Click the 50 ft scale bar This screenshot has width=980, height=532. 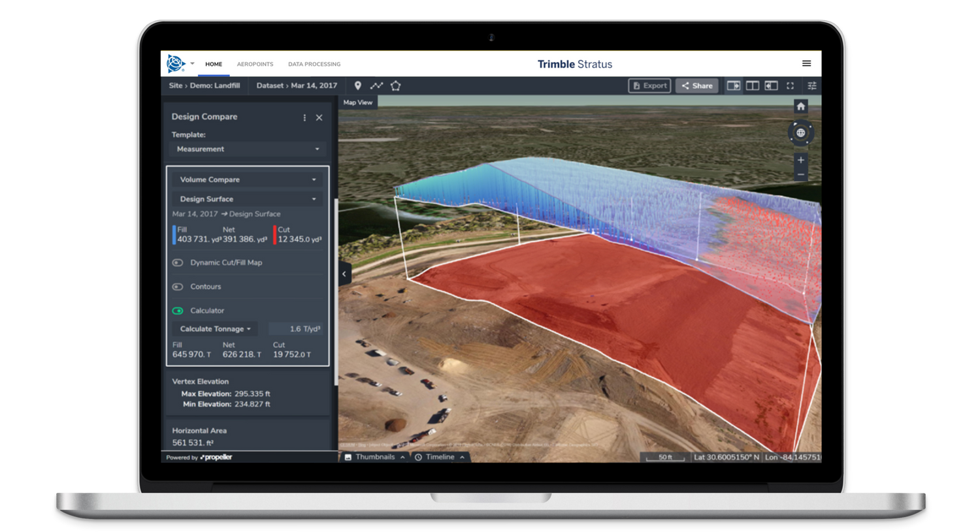(x=665, y=457)
